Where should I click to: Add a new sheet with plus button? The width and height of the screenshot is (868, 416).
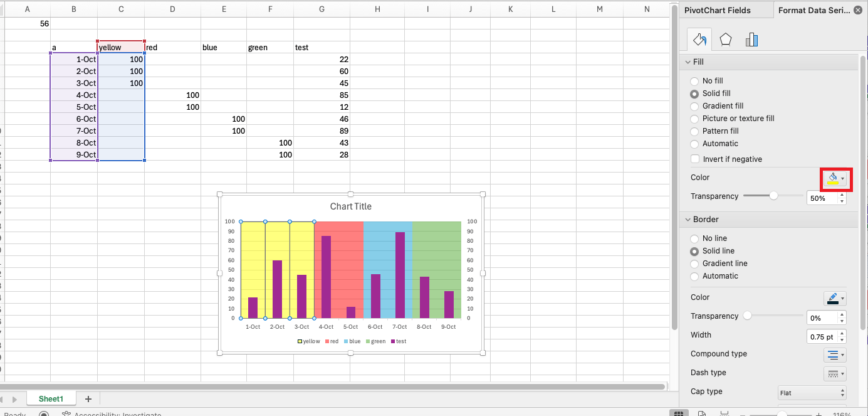(88, 398)
